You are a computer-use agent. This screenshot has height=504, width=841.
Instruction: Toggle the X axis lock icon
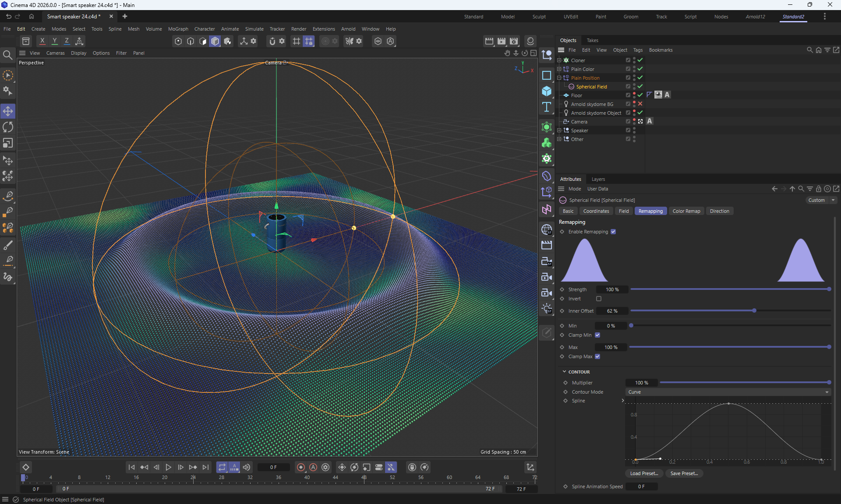[42, 41]
